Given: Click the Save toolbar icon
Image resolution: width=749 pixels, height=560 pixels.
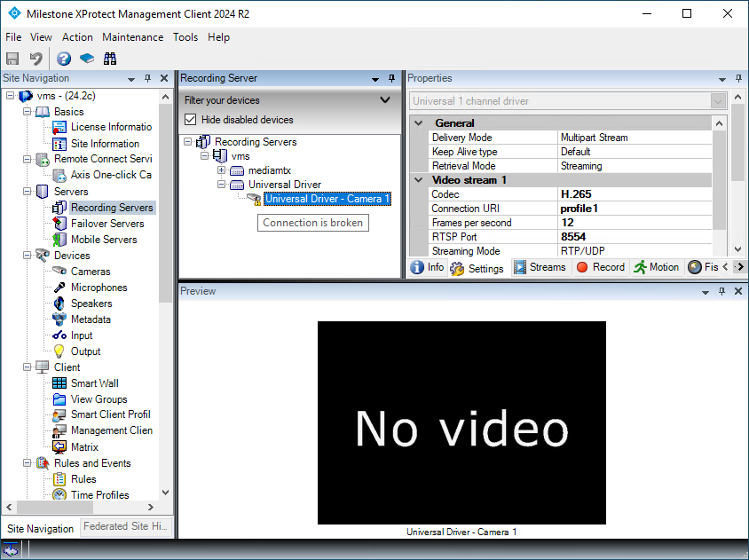Looking at the screenshot, I should click(12, 59).
